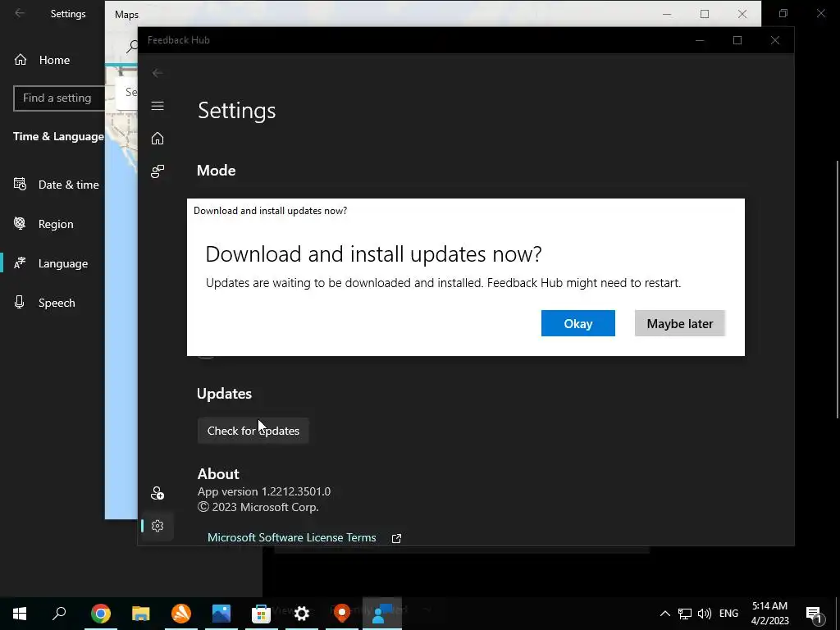Open taskbar Search magnifier
The width and height of the screenshot is (840, 630).
click(x=59, y=614)
